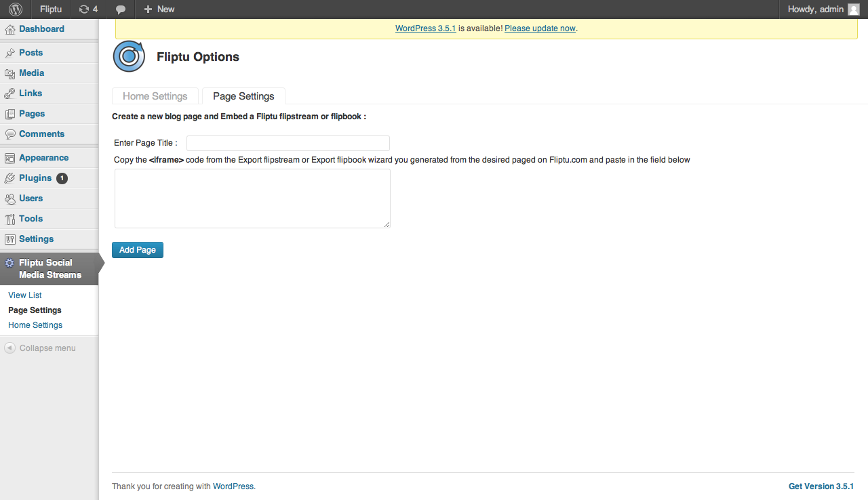The width and height of the screenshot is (868, 500).
Task: Click the Links chain icon
Action: coord(10,93)
